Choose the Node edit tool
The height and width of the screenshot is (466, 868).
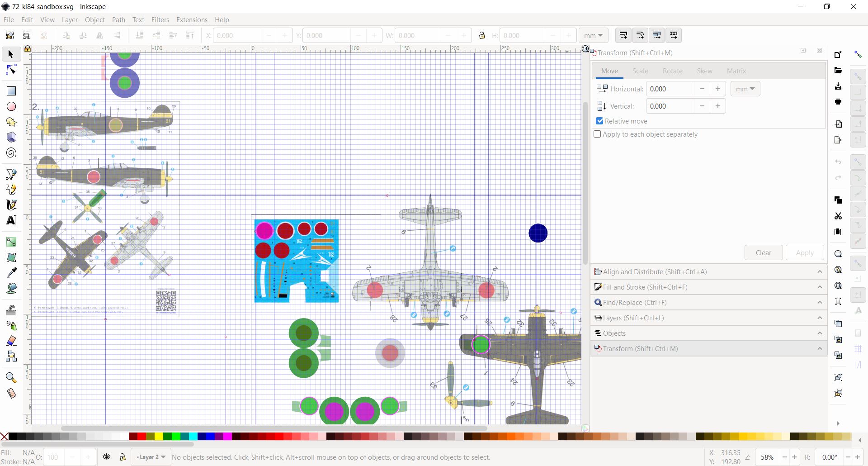point(11,70)
